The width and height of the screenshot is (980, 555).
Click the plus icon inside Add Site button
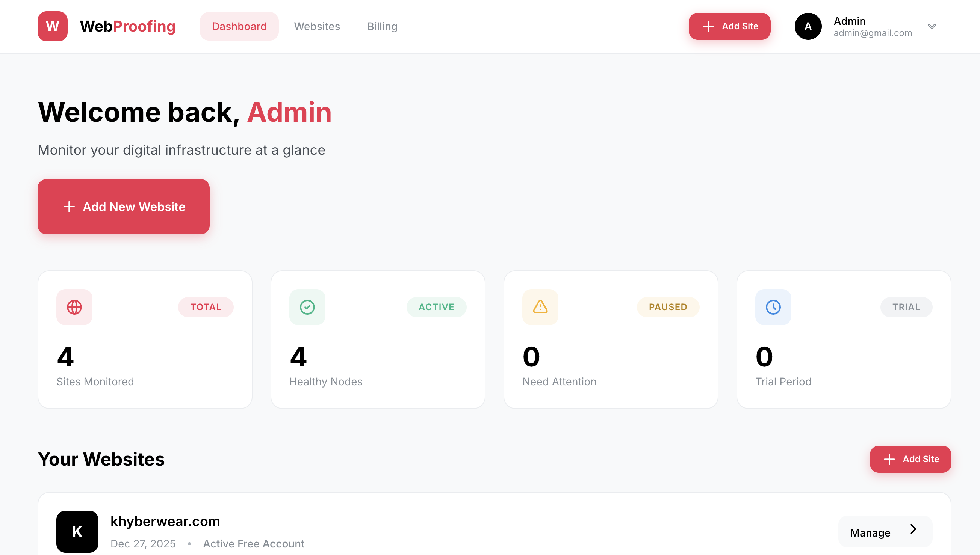point(708,26)
